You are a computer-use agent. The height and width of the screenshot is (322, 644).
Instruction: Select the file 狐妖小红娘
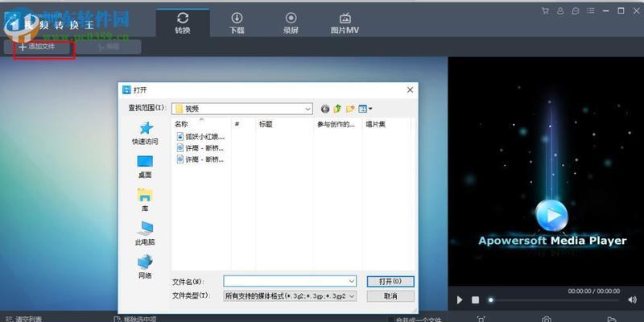tap(200, 136)
